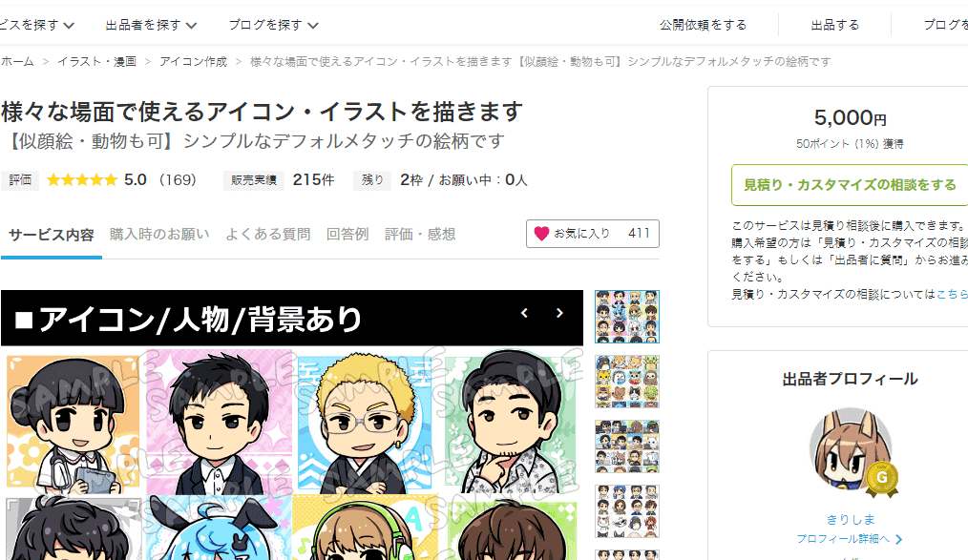The image size is (968, 560).
Task: Click the pink heart favorite icon
Action: pyautogui.click(x=541, y=234)
